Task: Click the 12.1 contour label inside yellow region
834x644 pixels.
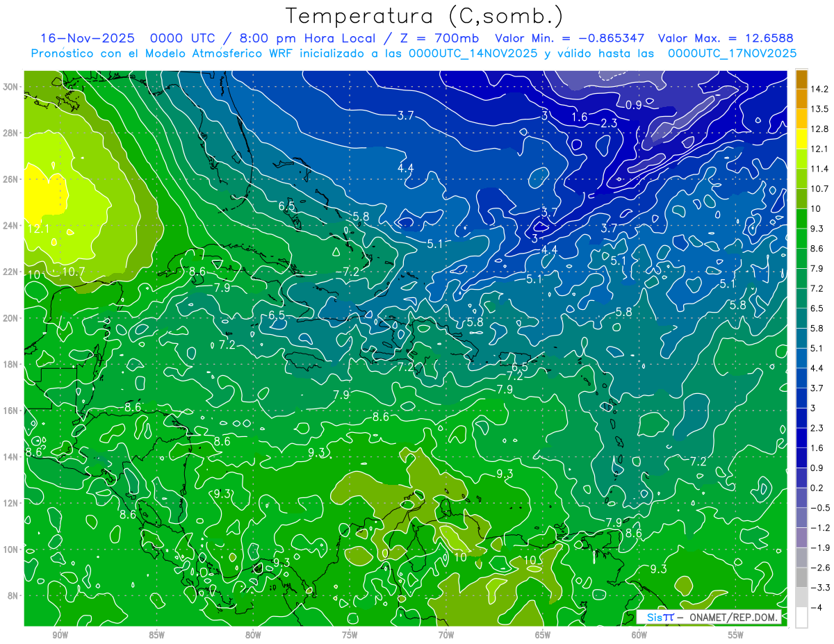Action: click(x=38, y=228)
